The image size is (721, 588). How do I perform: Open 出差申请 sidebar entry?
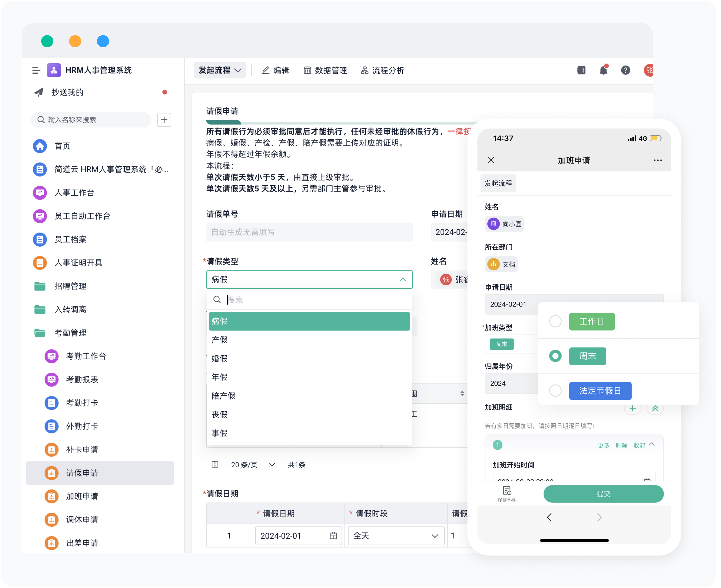82,543
